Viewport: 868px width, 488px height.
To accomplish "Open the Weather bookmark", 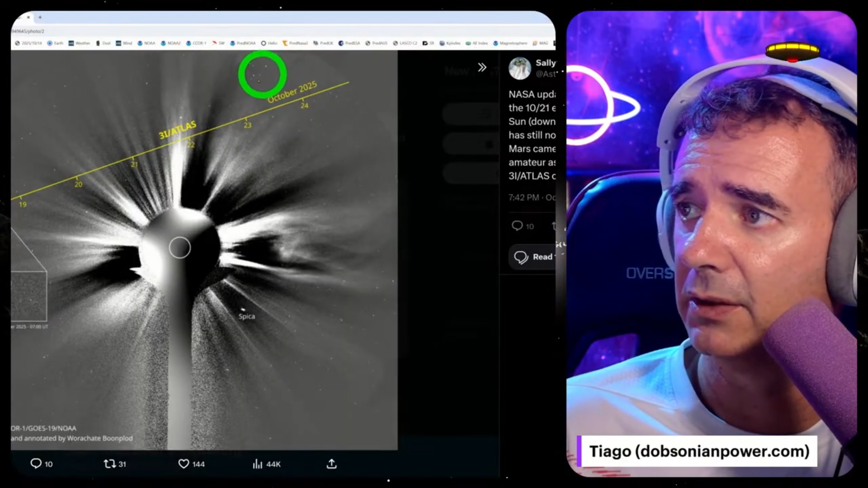I will [80, 43].
